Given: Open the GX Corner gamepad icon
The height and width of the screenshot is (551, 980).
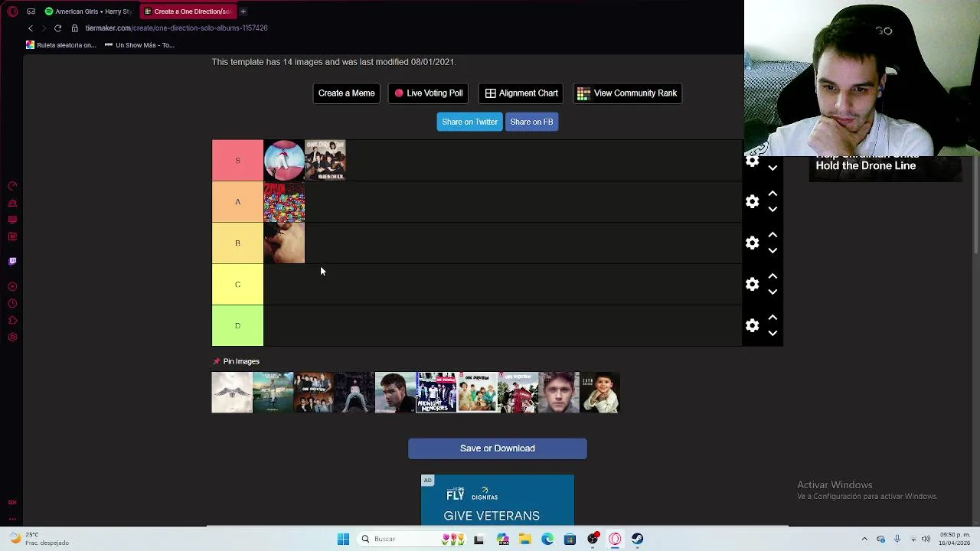Looking at the screenshot, I should 31,11.
